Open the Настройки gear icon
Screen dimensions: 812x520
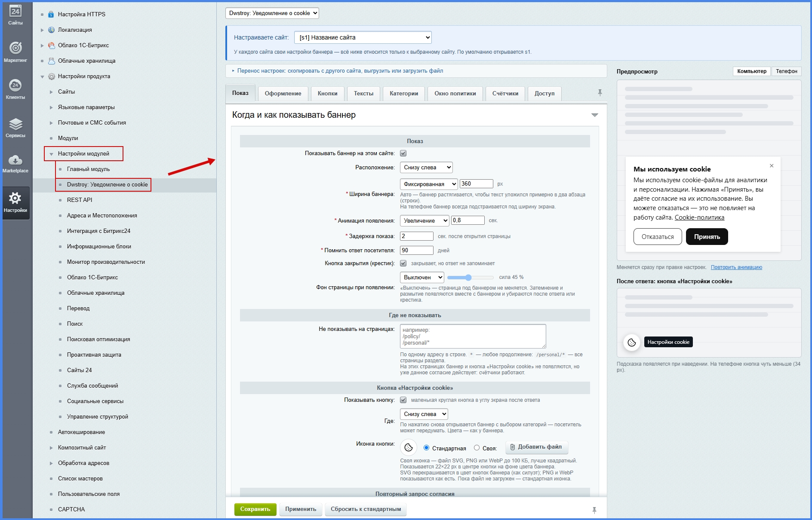[x=15, y=198]
